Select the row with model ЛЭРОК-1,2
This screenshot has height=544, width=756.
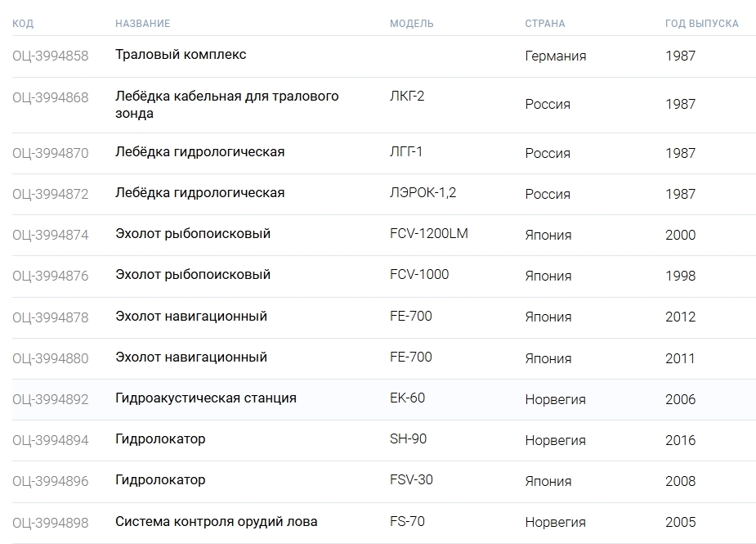(423, 193)
